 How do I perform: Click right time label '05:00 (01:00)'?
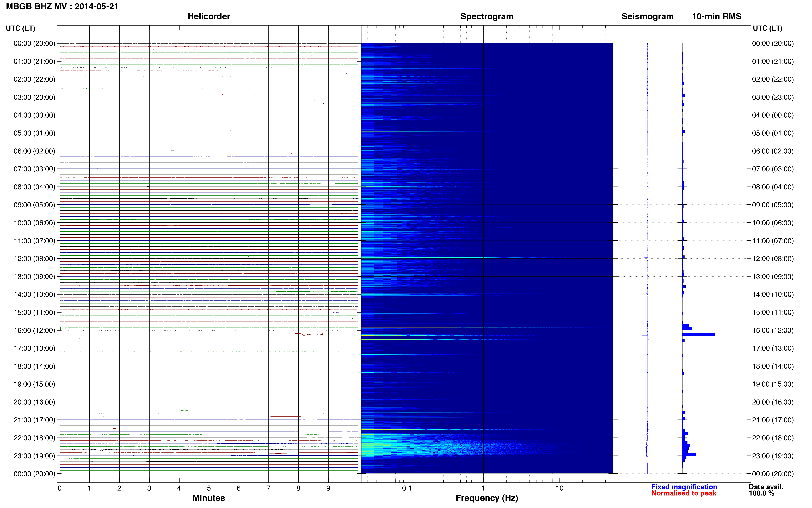click(x=773, y=133)
